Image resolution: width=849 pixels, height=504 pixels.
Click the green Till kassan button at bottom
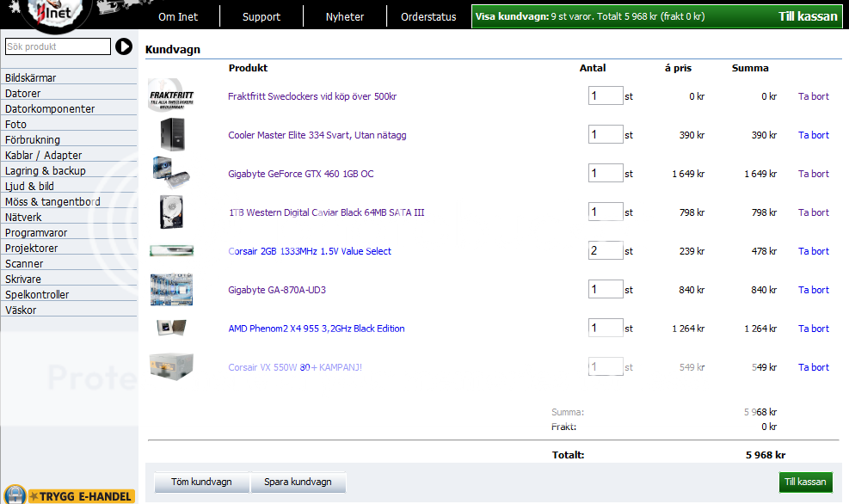coord(805,482)
